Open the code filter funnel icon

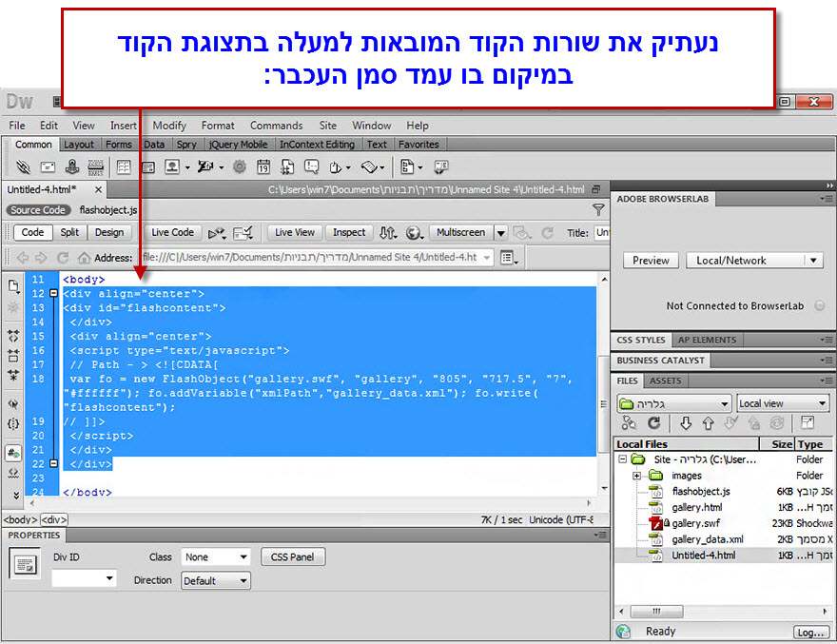(598, 210)
